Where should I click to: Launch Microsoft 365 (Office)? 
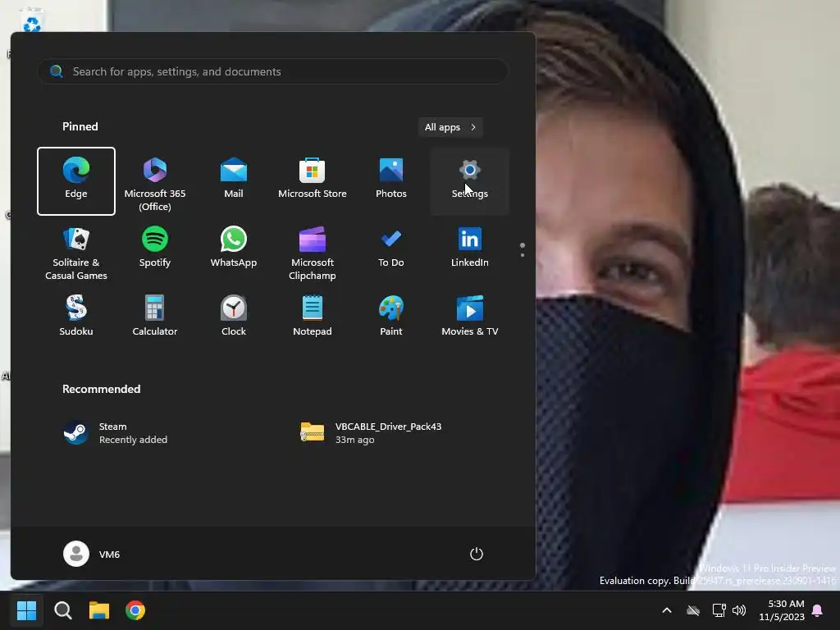pyautogui.click(x=155, y=181)
